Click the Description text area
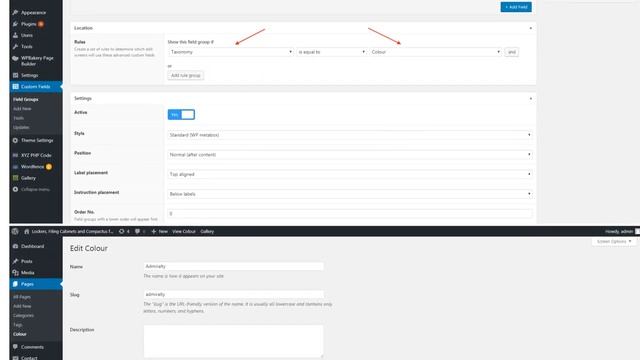The height and width of the screenshot is (360, 640). pyautogui.click(x=233, y=341)
